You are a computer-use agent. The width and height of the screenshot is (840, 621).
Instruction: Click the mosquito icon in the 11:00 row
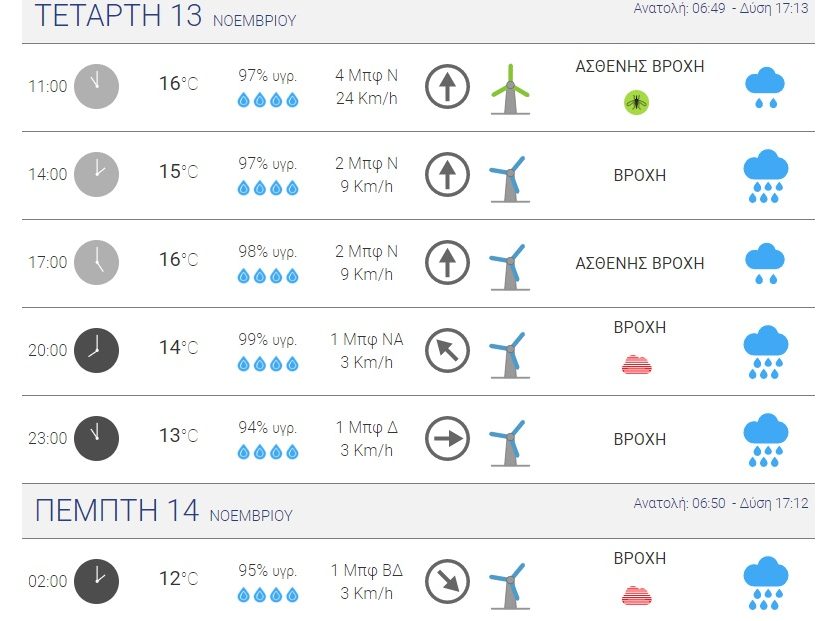pos(637,101)
